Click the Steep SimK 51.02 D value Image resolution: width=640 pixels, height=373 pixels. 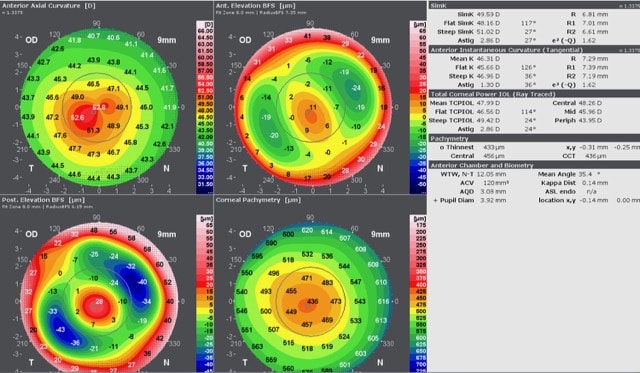(x=488, y=32)
